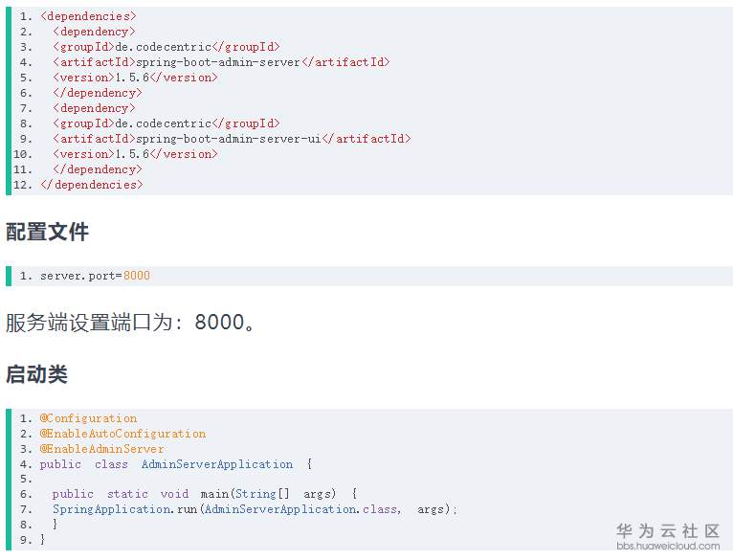733x560 pixels.
Task: Click the @Configuration annotation
Action: pyautogui.click(x=88, y=418)
